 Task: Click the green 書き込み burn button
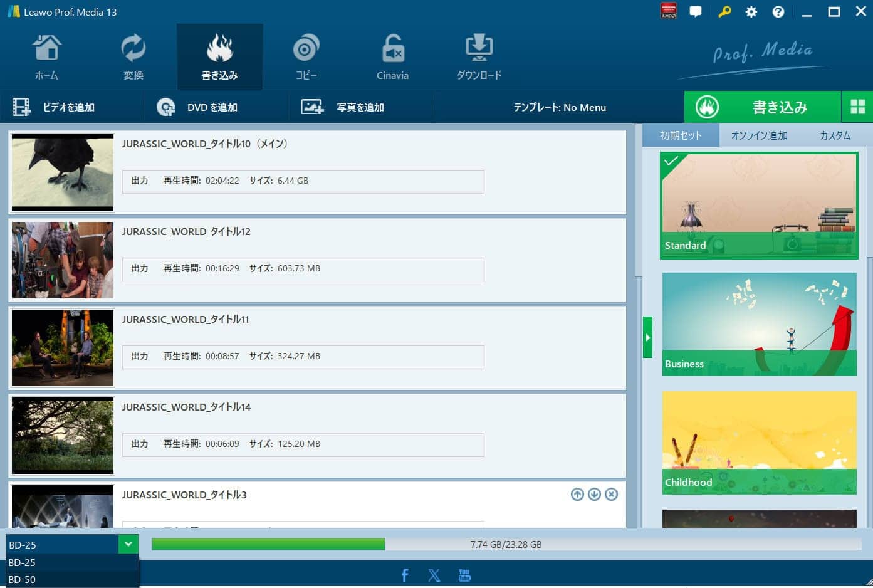point(762,107)
